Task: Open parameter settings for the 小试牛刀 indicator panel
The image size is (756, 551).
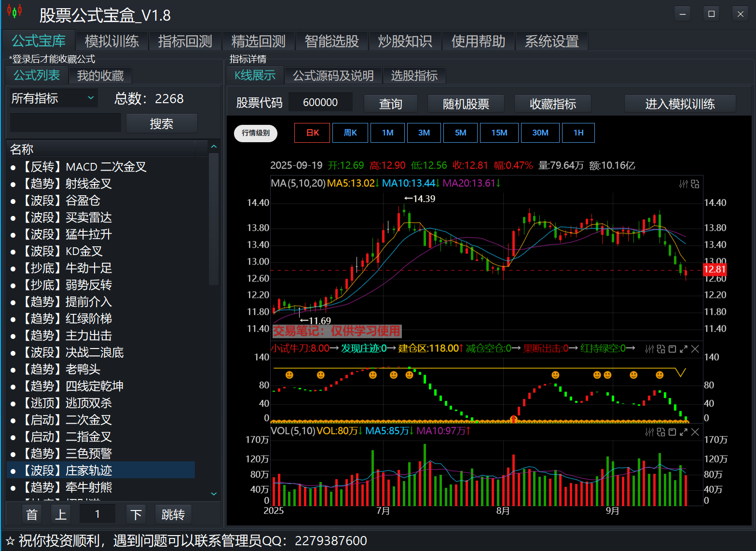Action: point(649,349)
